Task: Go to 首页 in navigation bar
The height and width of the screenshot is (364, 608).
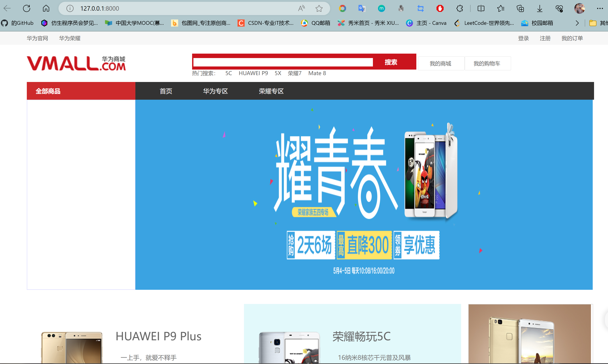Action: pos(166,91)
